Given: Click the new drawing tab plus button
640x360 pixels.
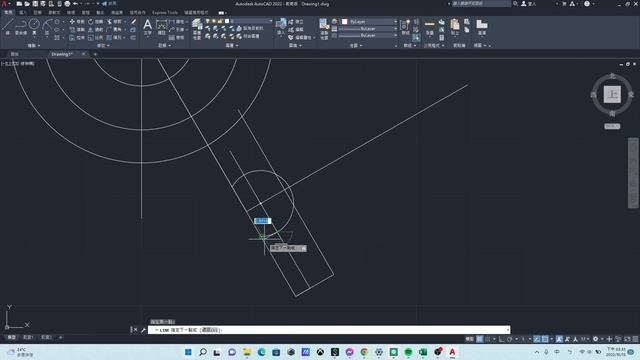Looking at the screenshot, I should pyautogui.click(x=95, y=54).
